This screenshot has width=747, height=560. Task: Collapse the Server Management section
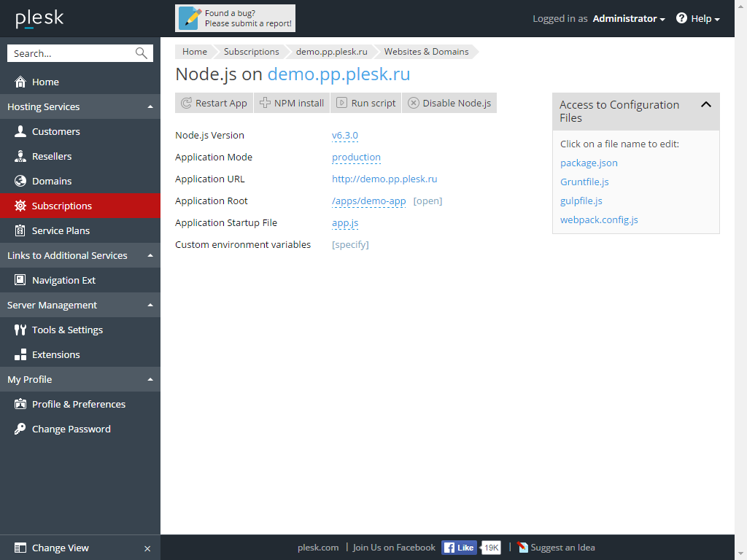pos(150,306)
